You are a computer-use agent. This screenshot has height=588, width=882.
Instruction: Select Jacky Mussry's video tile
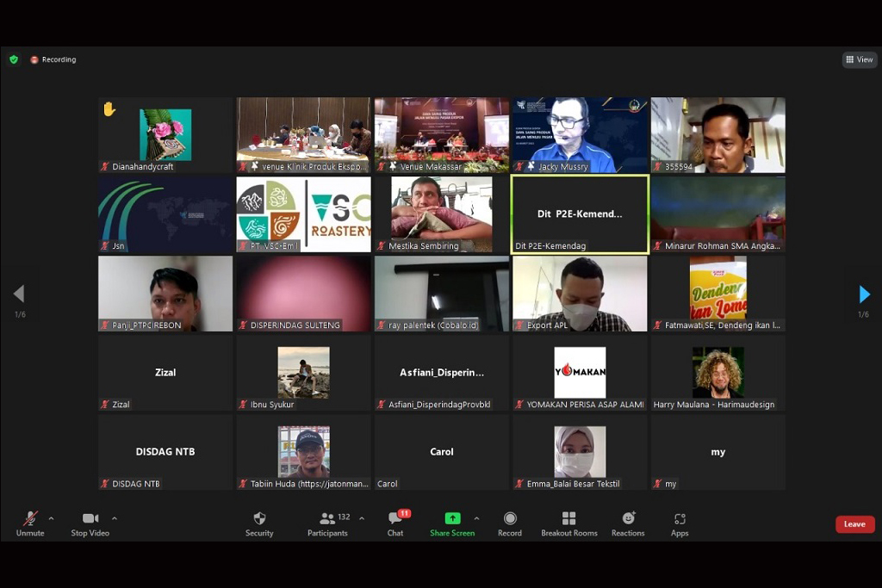580,134
